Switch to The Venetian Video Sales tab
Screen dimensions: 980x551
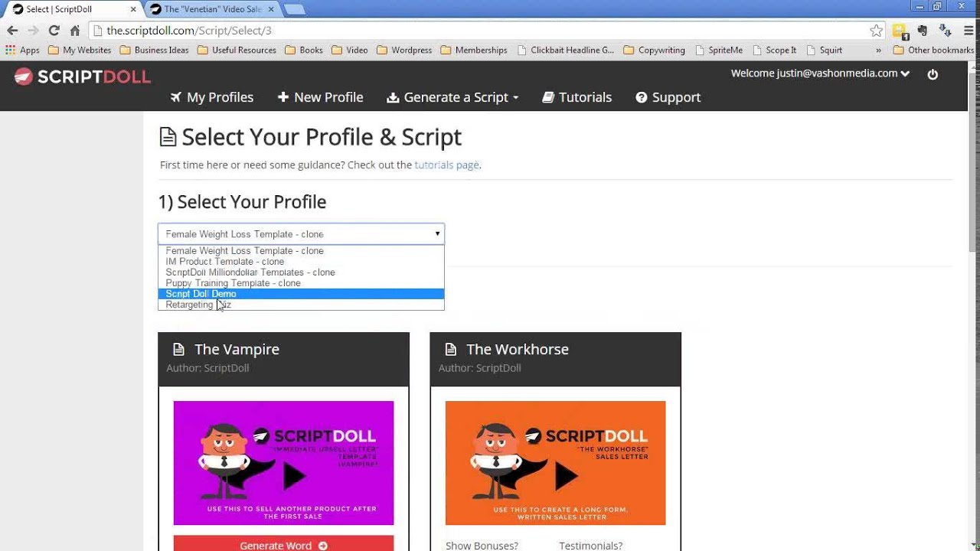tap(211, 9)
